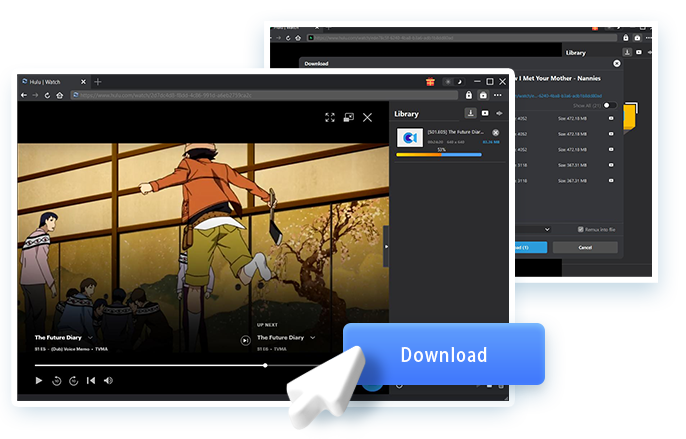The width and height of the screenshot is (686, 439).
Task: Click Cancel in the Download dialog
Action: click(x=585, y=247)
